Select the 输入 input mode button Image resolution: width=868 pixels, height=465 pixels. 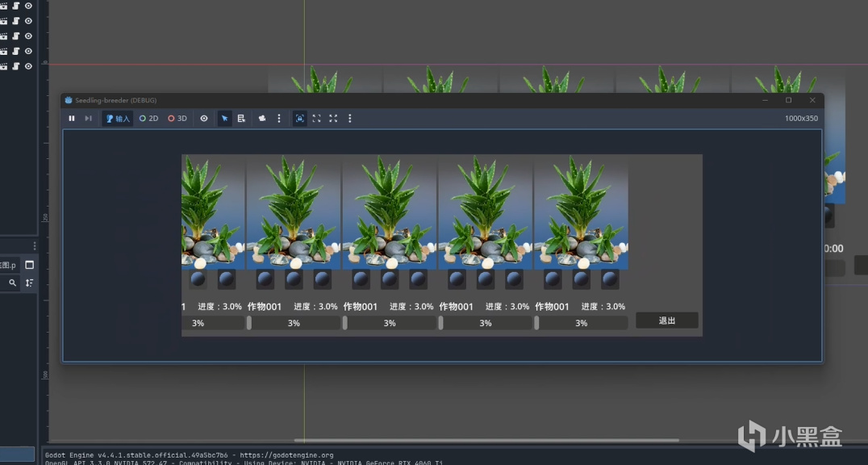117,119
